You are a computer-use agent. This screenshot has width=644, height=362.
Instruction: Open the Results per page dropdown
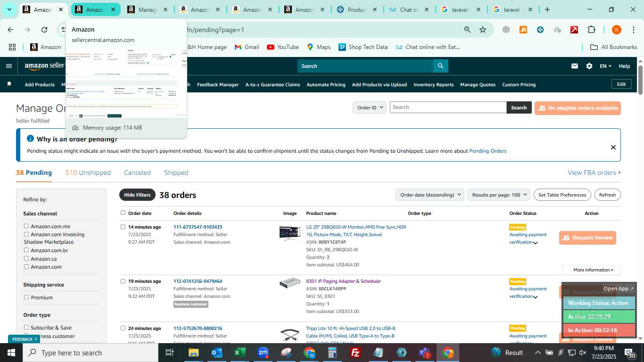[499, 195]
